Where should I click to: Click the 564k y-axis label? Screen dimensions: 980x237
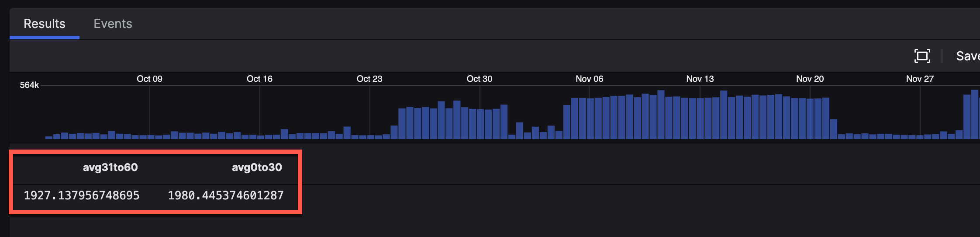(x=29, y=85)
